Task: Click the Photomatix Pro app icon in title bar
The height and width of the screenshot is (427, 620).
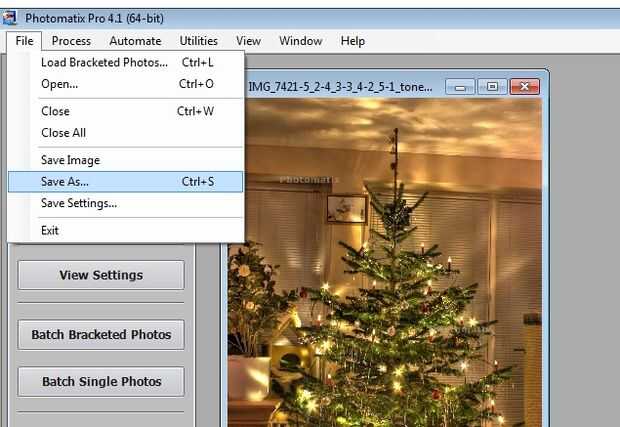Action: [9, 18]
